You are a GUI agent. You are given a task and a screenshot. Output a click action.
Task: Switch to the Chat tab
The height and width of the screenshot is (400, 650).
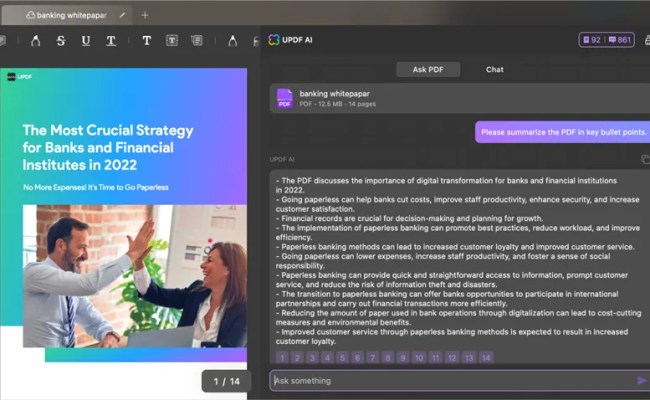click(x=495, y=69)
